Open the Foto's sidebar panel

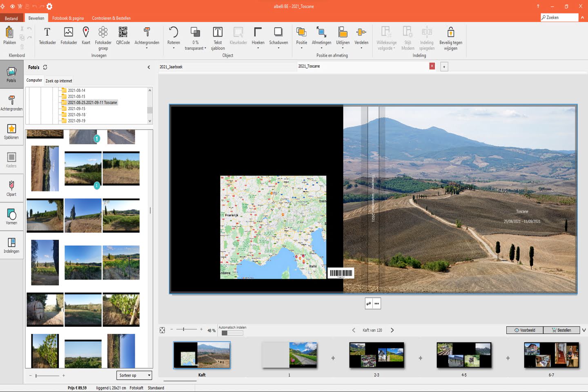click(x=11, y=75)
